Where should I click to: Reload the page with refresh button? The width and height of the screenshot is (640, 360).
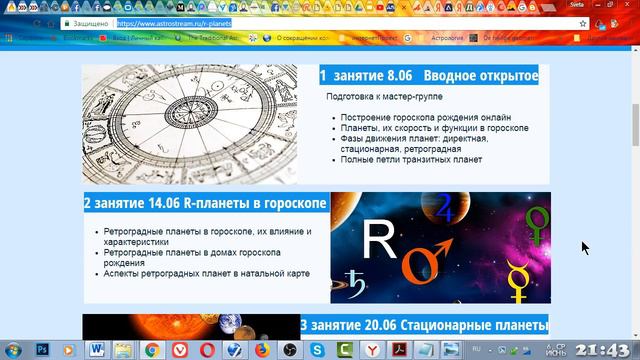point(37,24)
